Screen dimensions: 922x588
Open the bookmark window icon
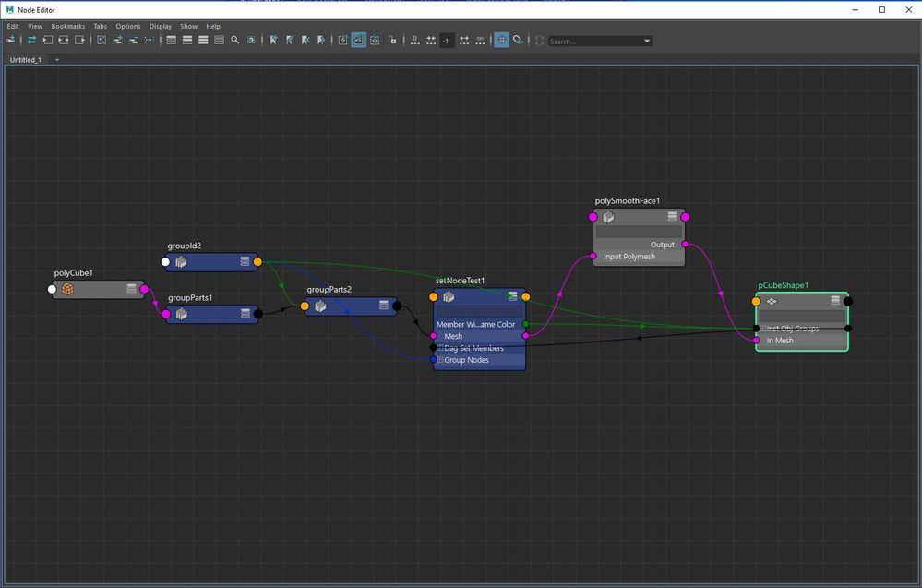pos(289,40)
